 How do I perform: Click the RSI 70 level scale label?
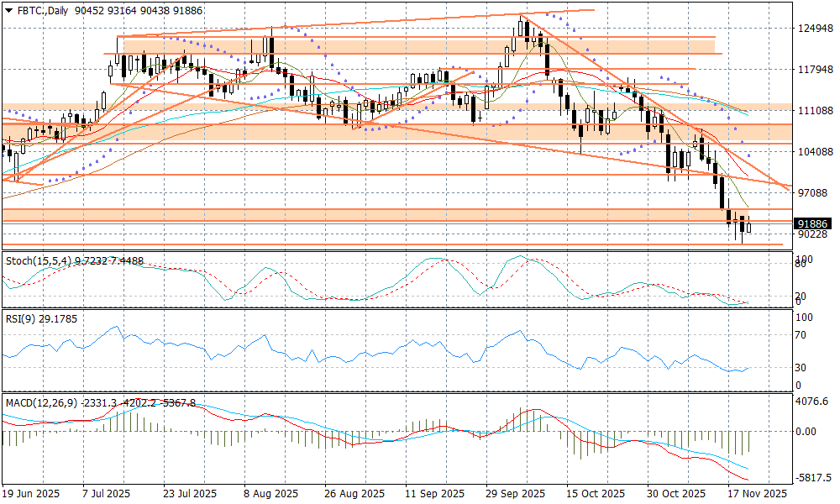[x=801, y=335]
